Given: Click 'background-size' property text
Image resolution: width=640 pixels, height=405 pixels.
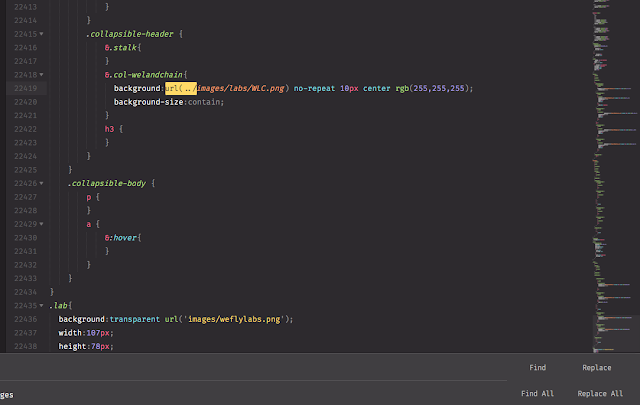Looking at the screenshot, I should coord(148,102).
